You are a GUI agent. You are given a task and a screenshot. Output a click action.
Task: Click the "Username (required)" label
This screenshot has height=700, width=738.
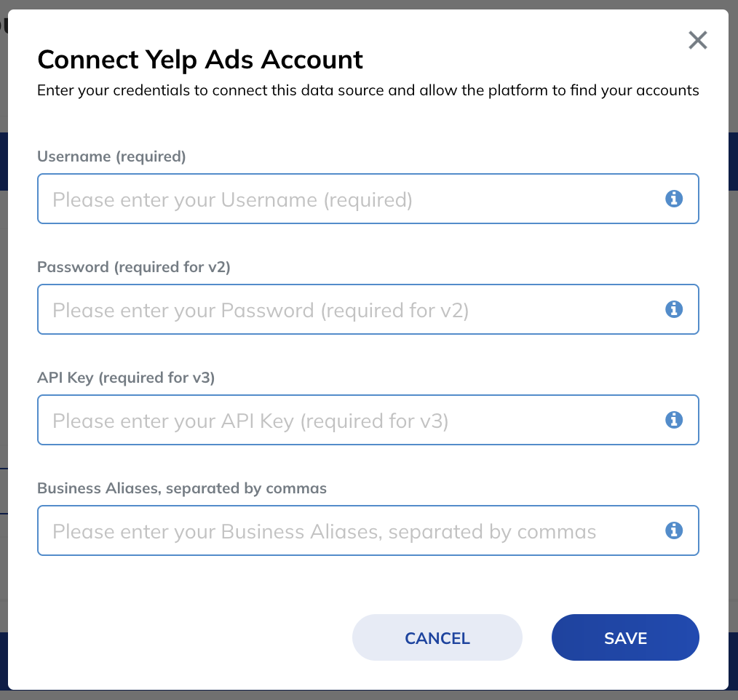pos(111,156)
